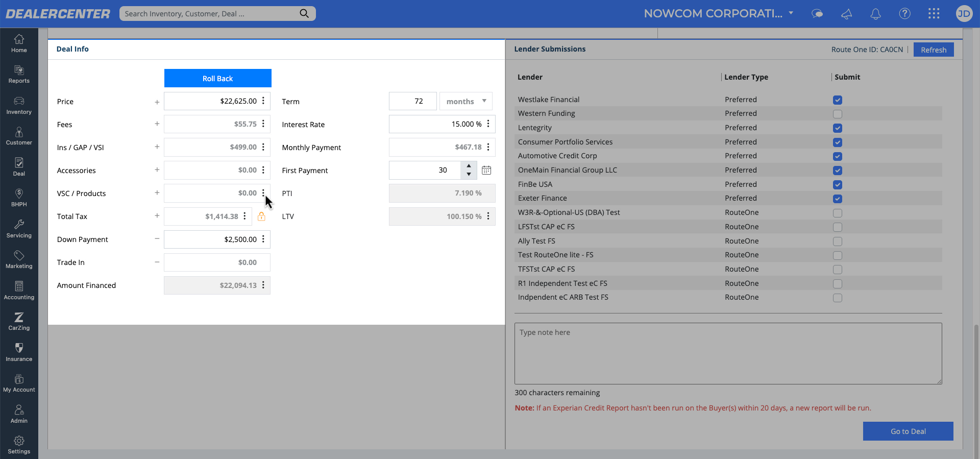Click the Refresh lender submissions button
Screen dimensions: 980x459
click(934, 50)
